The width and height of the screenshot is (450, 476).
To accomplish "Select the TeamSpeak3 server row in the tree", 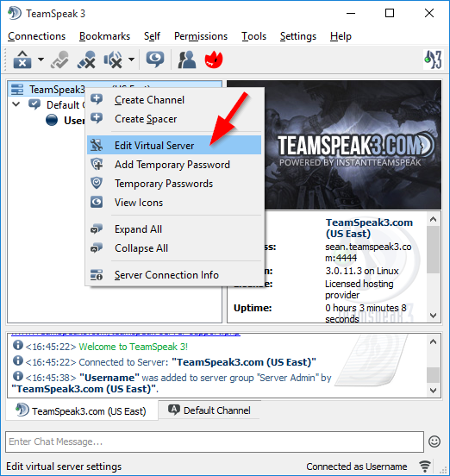I will click(47, 90).
